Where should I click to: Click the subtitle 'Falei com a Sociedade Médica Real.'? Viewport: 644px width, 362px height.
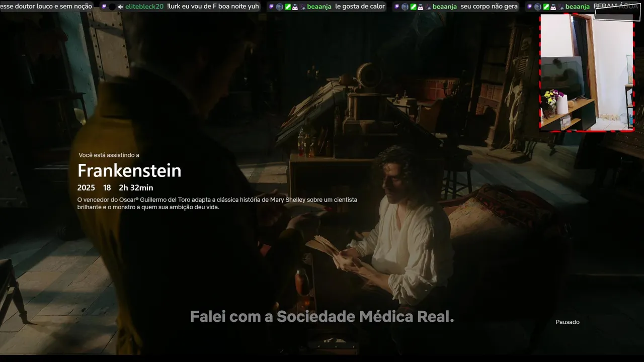(x=322, y=316)
